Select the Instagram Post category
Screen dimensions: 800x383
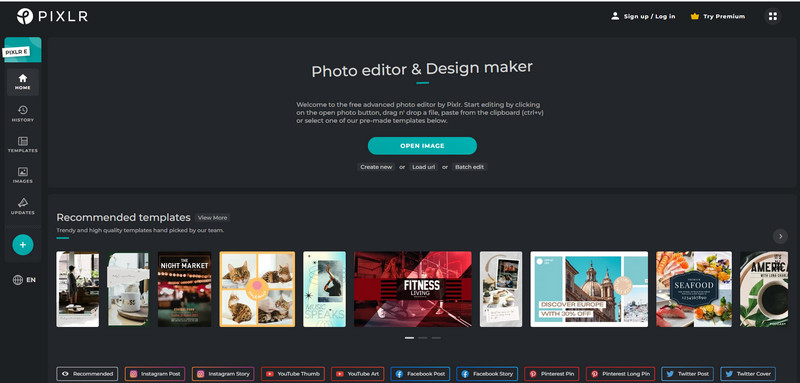pyautogui.click(x=155, y=374)
